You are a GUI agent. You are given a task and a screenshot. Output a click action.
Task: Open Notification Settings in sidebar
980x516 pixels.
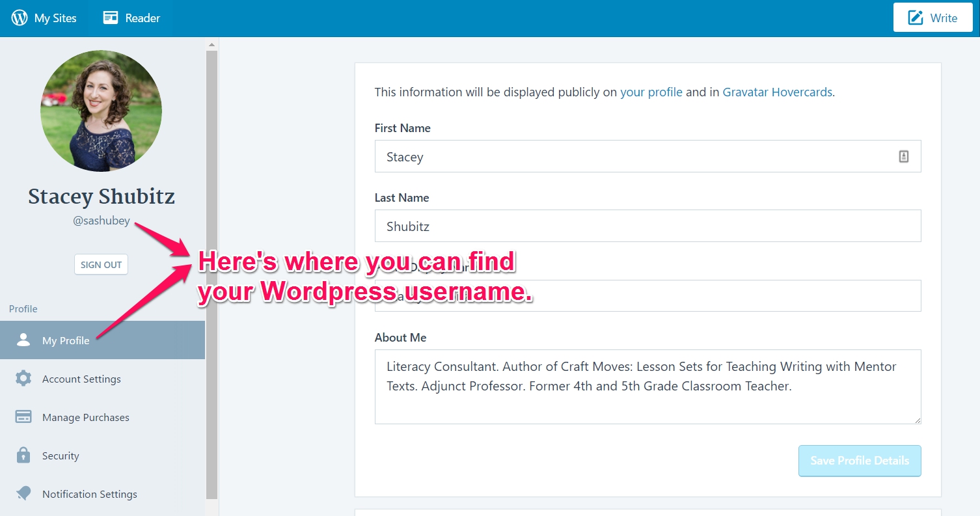click(89, 494)
